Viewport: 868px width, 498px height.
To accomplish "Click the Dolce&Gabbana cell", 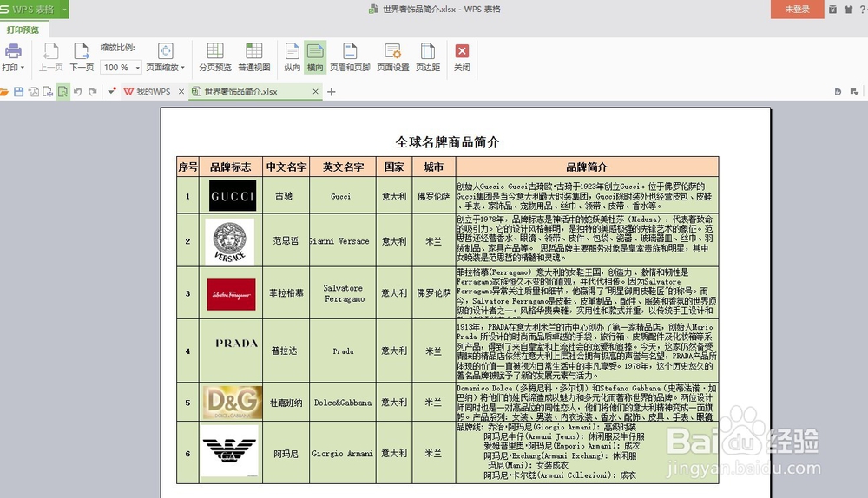I will [343, 403].
